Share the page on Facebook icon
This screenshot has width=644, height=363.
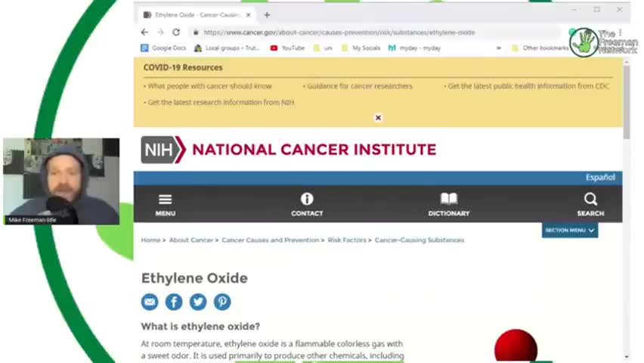pyautogui.click(x=174, y=302)
